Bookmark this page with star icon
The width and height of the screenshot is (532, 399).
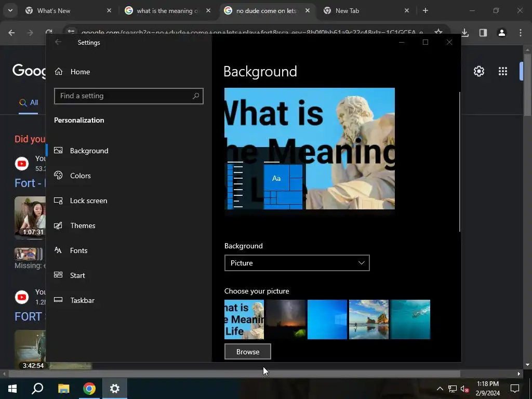pos(438,32)
